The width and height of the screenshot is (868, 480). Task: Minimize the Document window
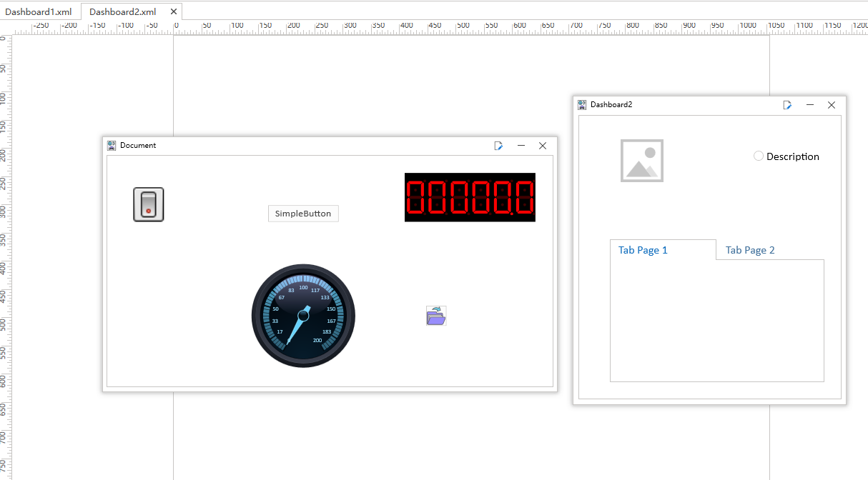click(521, 146)
